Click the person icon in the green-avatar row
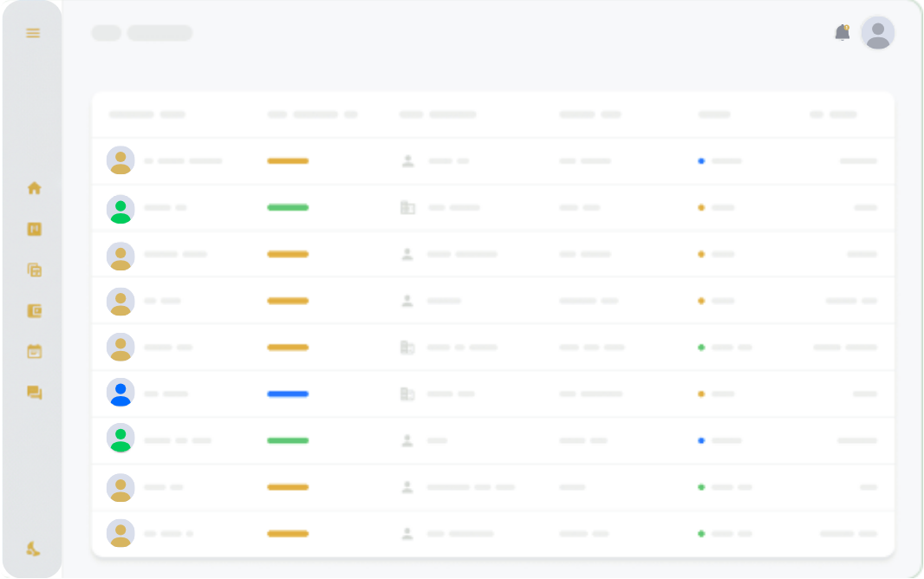 click(407, 440)
